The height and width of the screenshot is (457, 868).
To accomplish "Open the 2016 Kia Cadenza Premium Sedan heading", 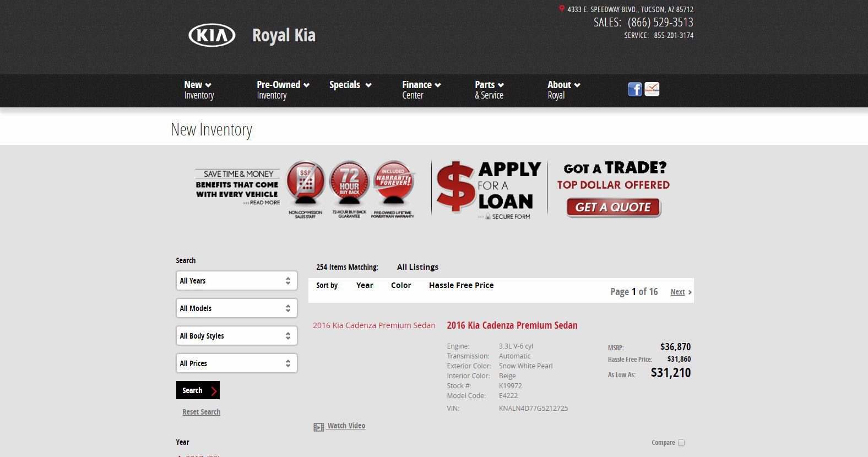I will point(512,325).
